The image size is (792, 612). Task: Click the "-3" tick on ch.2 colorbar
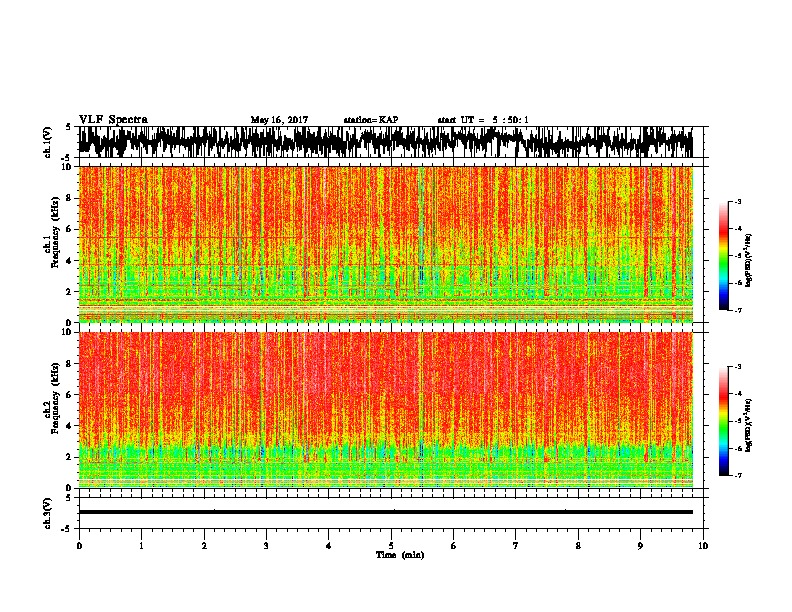coord(738,367)
